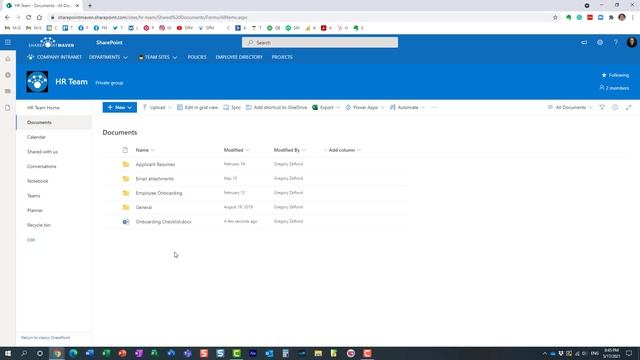The image size is (640, 360).
Task: Open Microsoft Edge from the taskbar
Action: point(73,353)
